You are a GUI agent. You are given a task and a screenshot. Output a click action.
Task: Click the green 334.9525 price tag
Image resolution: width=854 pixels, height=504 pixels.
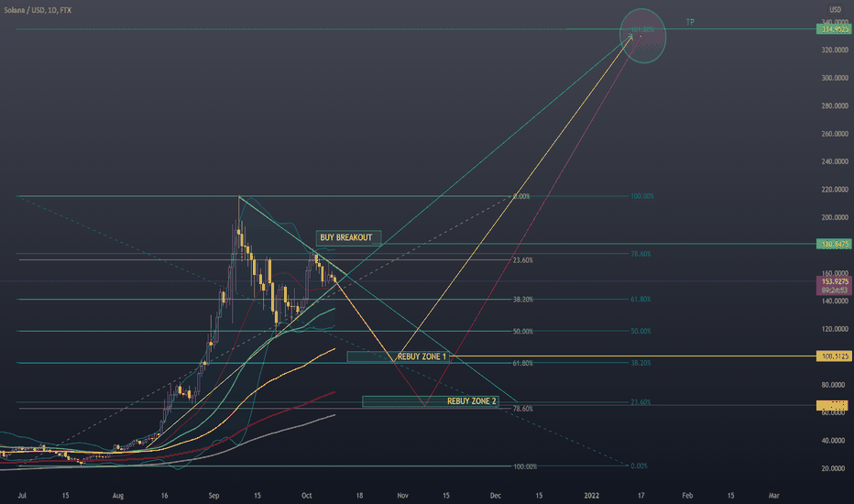[x=835, y=29]
